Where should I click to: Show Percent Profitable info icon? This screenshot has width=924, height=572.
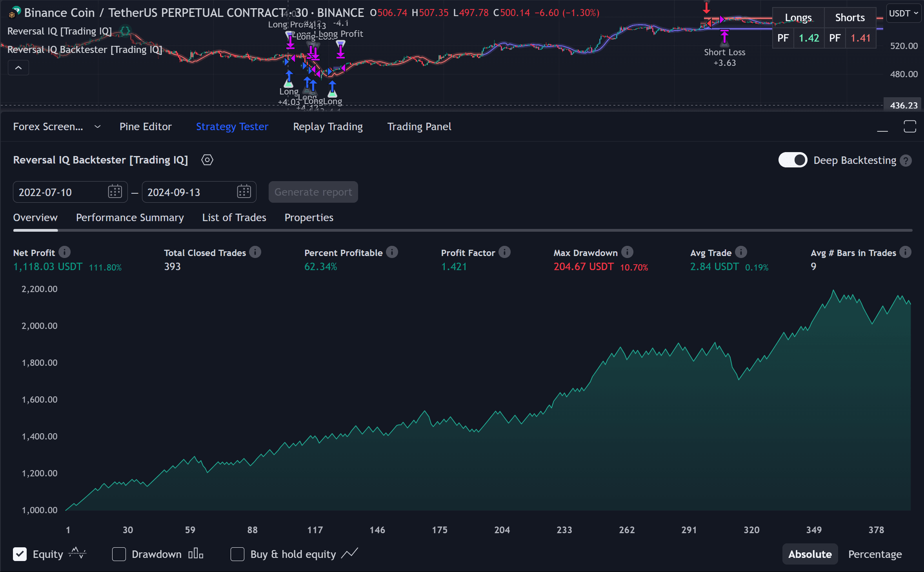pyautogui.click(x=392, y=252)
